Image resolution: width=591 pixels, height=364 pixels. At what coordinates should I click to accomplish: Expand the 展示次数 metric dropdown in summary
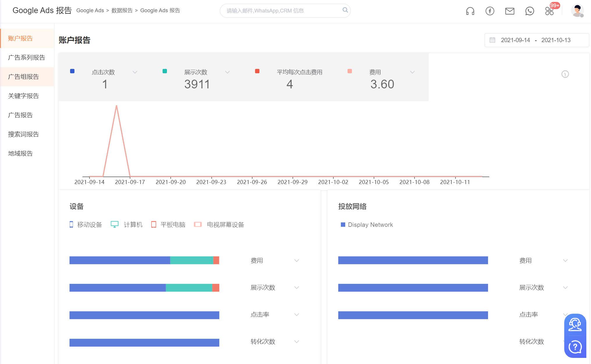(x=227, y=72)
